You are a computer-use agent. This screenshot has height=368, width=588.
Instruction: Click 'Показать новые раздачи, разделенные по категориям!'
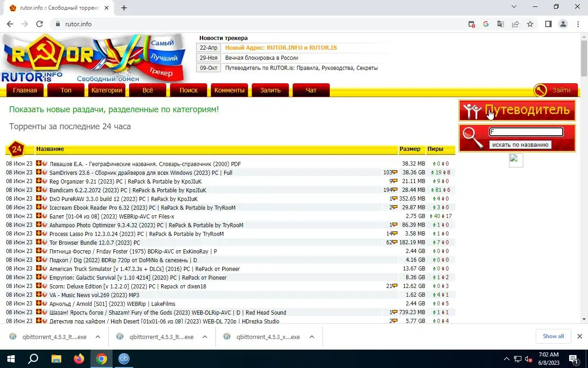click(114, 109)
